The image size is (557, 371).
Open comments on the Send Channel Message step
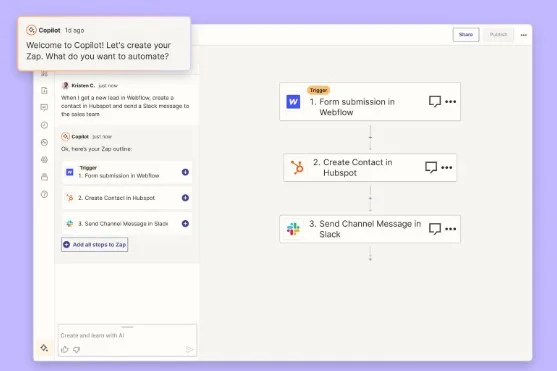[x=435, y=229]
